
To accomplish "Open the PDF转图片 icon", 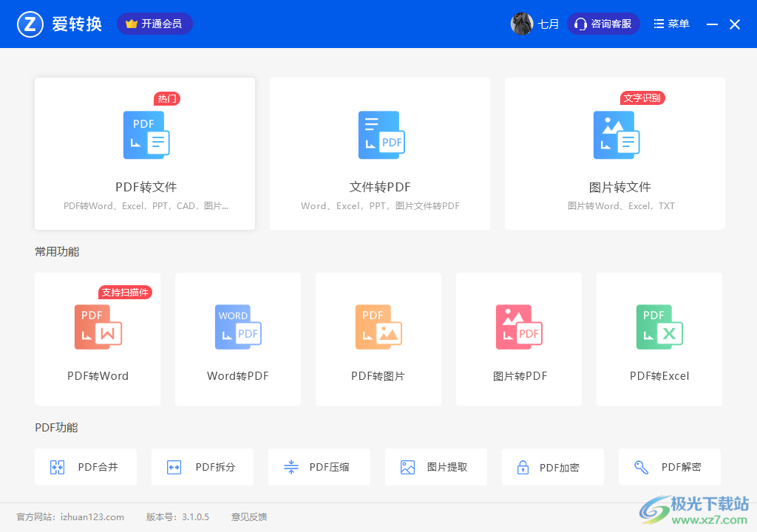I will click(378, 327).
